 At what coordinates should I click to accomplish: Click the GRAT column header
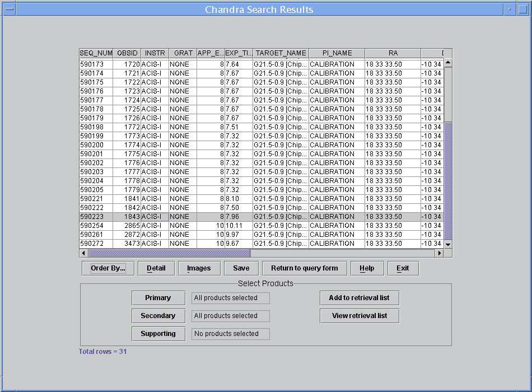pos(183,53)
